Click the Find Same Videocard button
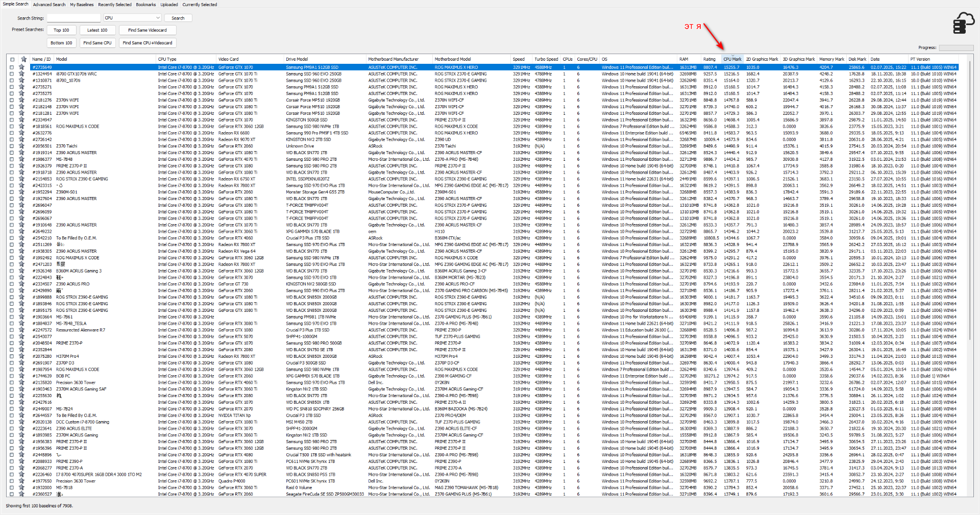The width and height of the screenshot is (980, 515). (148, 30)
